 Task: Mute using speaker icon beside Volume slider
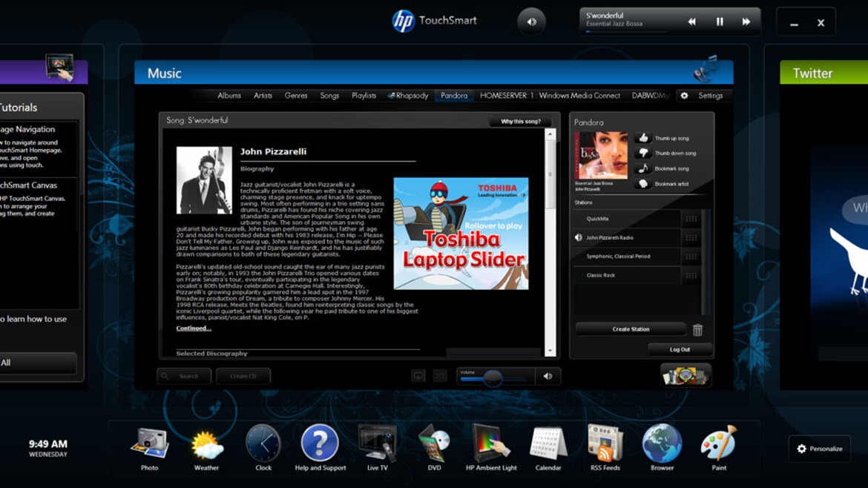548,376
